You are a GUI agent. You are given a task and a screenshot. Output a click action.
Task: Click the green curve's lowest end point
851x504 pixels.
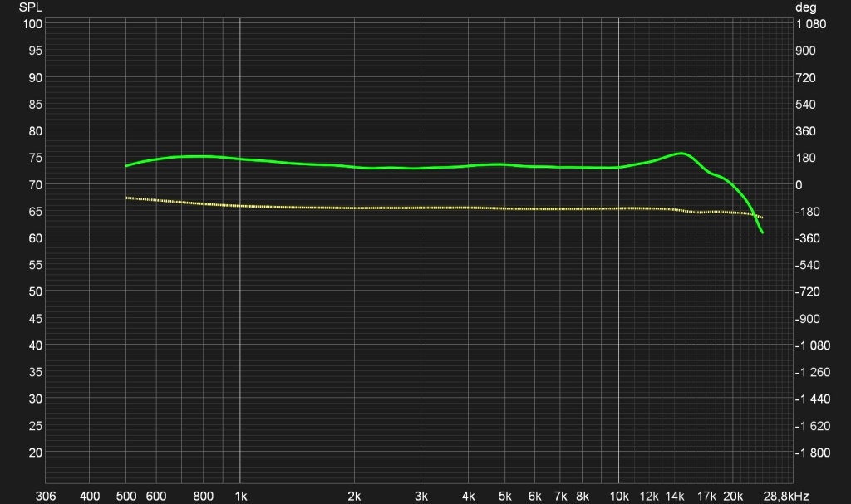(x=763, y=232)
